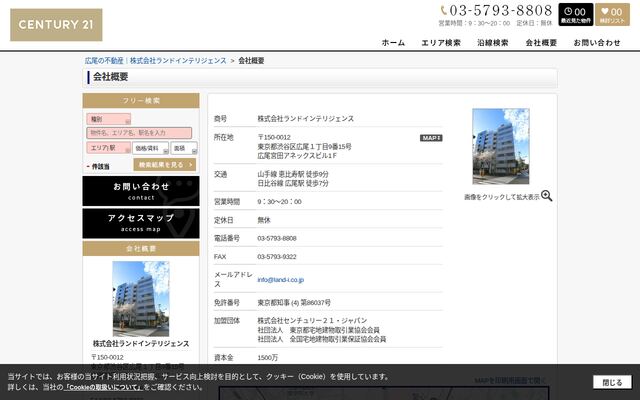The image size is (640, 400).
Task: Click postal code 〒150-0012 in table
Action: [x=274, y=137]
